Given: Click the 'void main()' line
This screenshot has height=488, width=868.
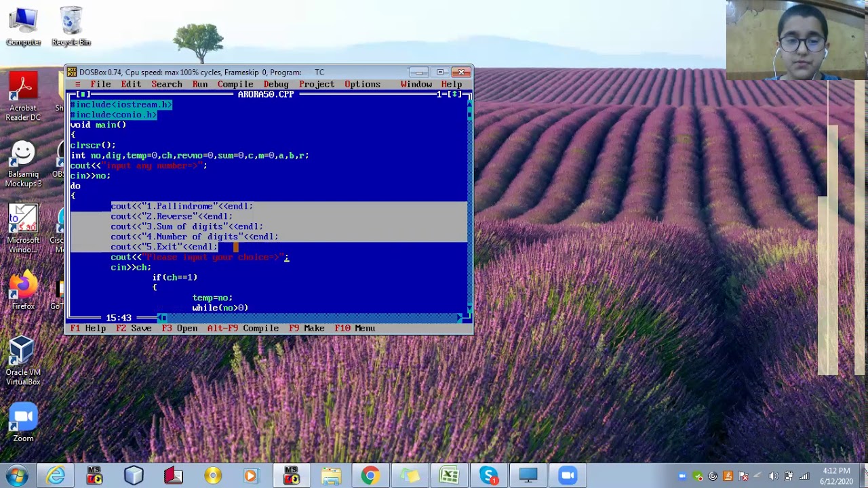Looking at the screenshot, I should point(98,125).
